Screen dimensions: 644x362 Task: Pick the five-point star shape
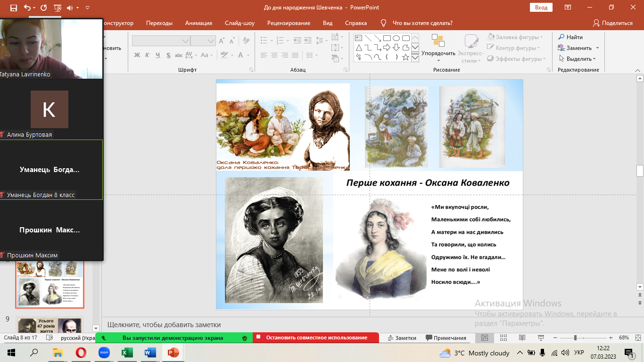coord(406,57)
